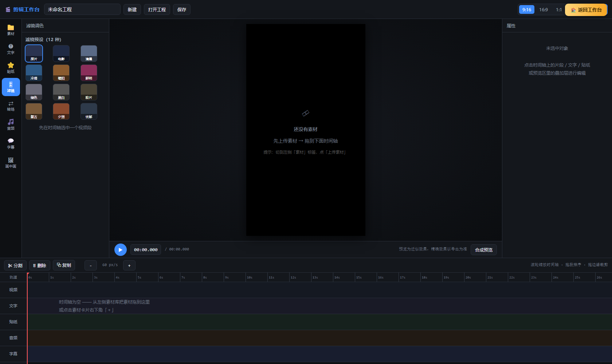Click the 20s mark on timeline ruler
This screenshot has height=364, width=612.
point(468,277)
